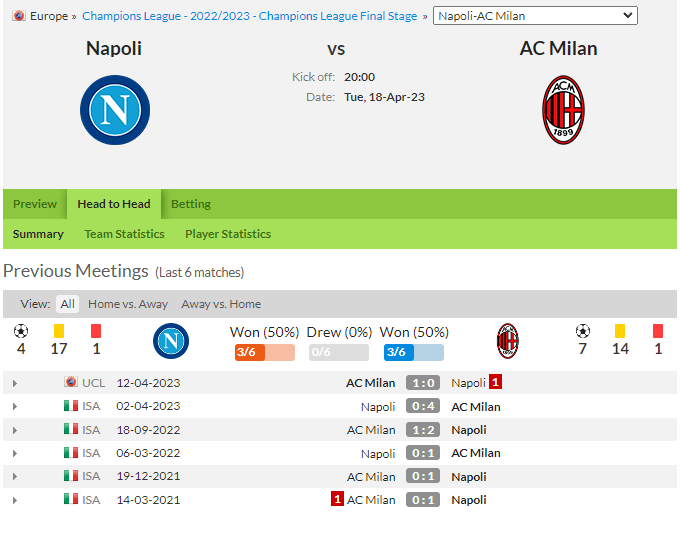The image size is (680, 548).
Task: Click the Europe UEFA icon in breadcrumb
Action: 19,16
